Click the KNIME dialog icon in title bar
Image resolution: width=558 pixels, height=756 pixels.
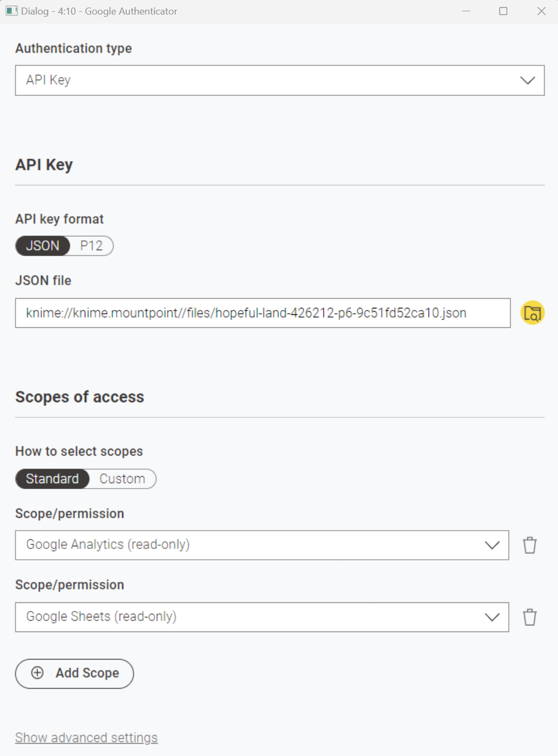(x=11, y=11)
